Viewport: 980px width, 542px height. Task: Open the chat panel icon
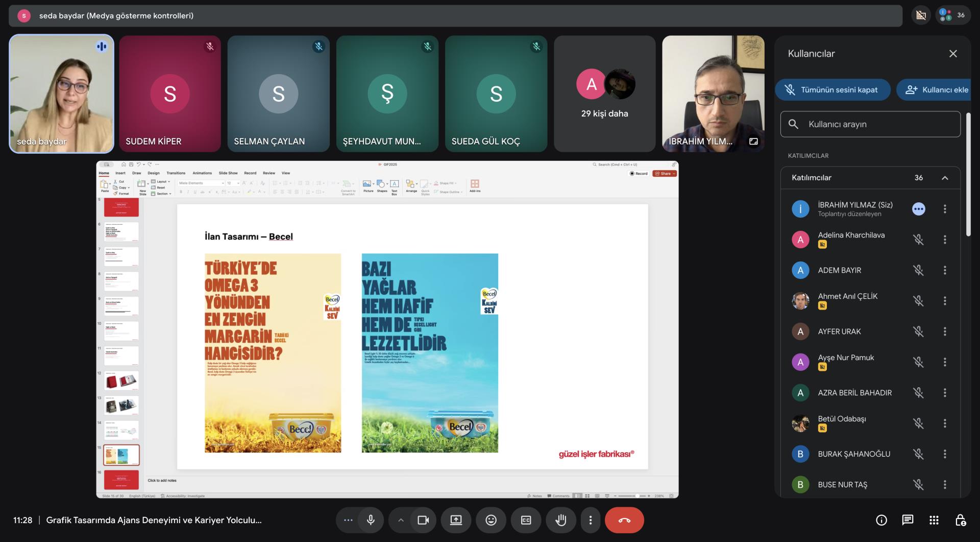tap(908, 520)
